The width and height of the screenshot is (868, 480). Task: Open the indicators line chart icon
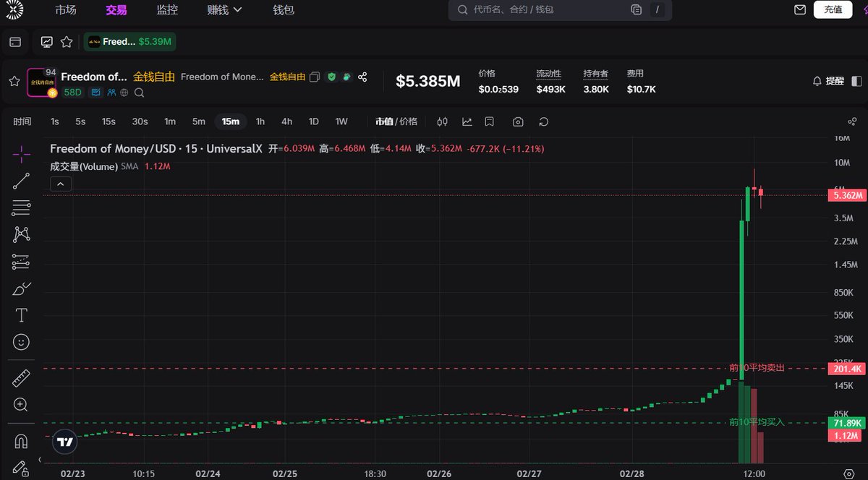pos(467,121)
